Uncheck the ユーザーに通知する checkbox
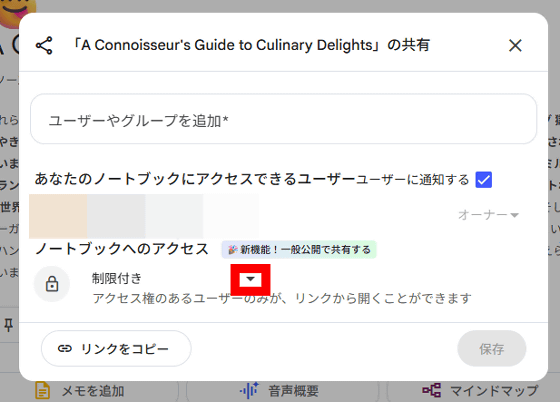Image resolution: width=560 pixels, height=402 pixels. [x=484, y=180]
